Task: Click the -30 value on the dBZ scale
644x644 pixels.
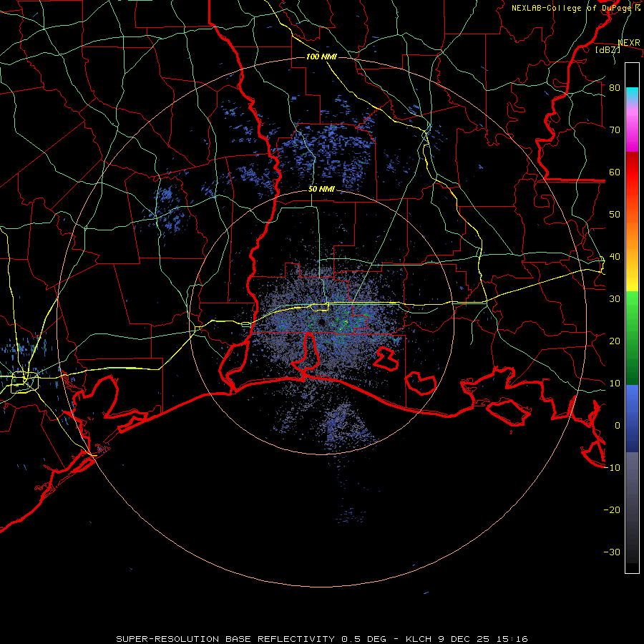Action: (x=612, y=552)
